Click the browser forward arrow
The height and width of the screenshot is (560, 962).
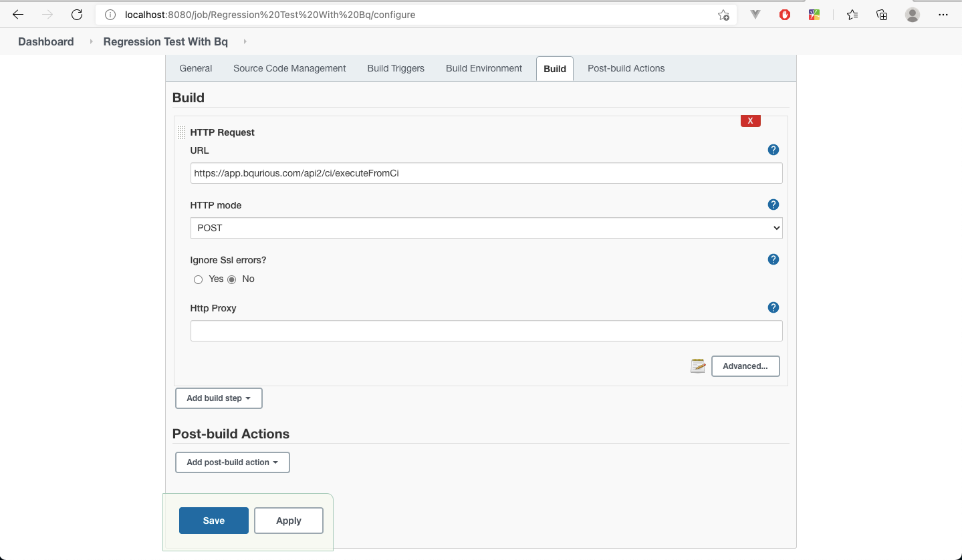pos(47,15)
